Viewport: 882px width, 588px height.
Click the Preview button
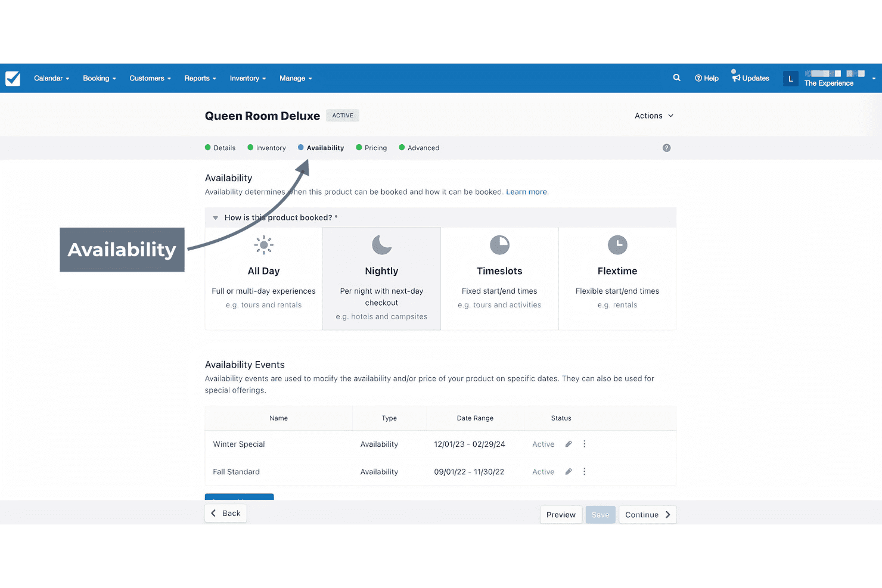[x=561, y=515]
